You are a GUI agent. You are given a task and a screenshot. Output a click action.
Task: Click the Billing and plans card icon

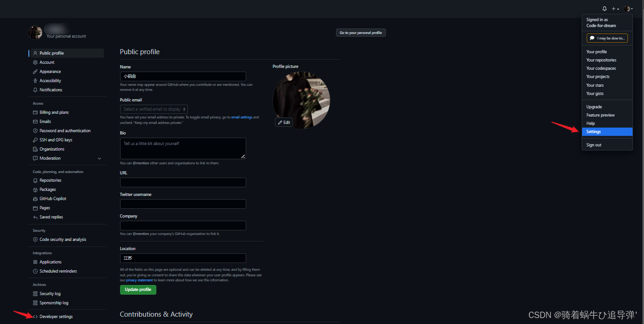click(x=35, y=112)
